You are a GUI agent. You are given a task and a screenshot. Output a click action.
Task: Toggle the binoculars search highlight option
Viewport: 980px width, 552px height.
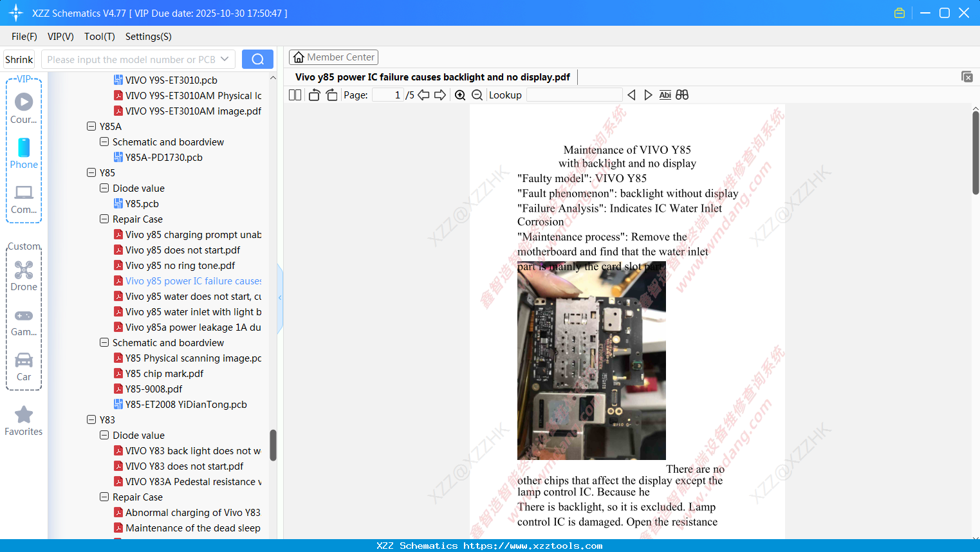(682, 95)
